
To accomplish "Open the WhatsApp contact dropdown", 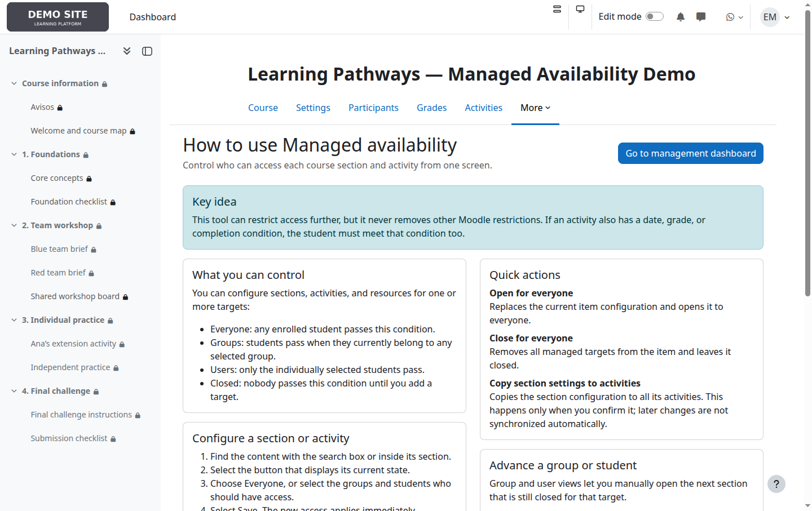I will [734, 17].
